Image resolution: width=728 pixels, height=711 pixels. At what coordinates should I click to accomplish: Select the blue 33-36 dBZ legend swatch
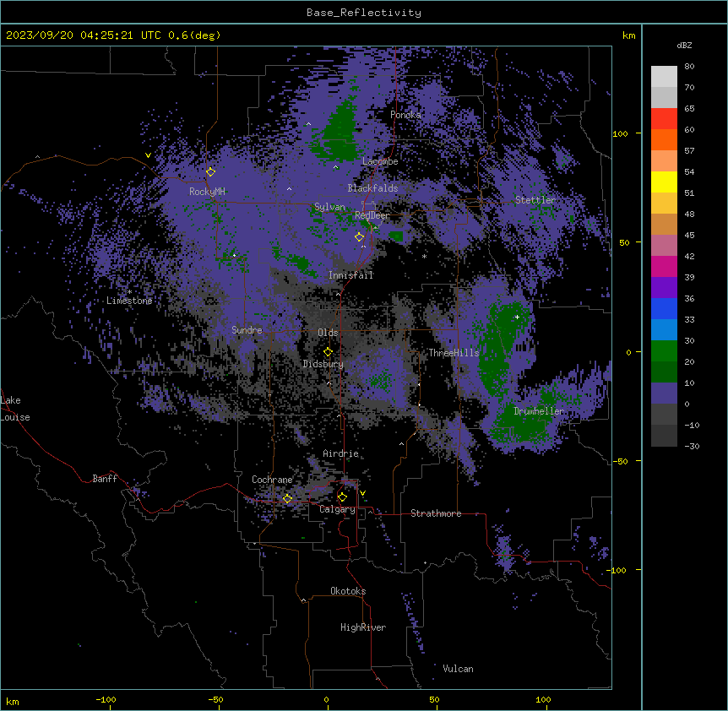[664, 308]
